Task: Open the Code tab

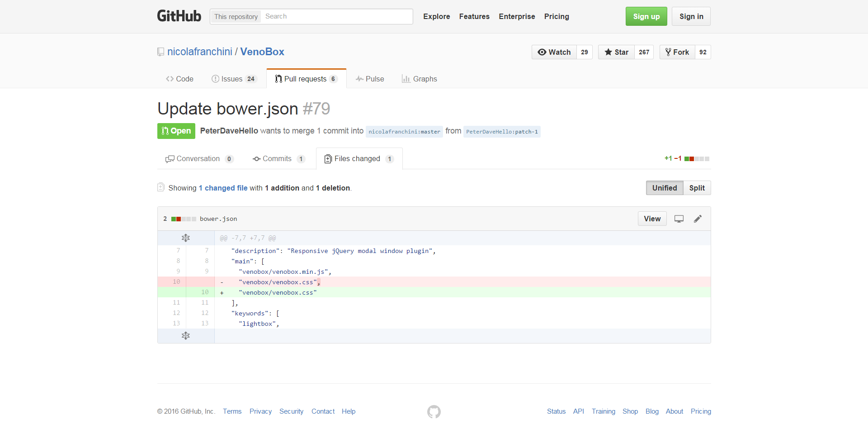Action: pos(179,79)
